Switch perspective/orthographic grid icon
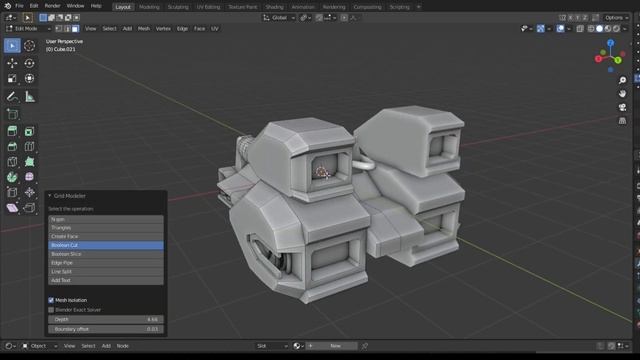 [x=622, y=121]
